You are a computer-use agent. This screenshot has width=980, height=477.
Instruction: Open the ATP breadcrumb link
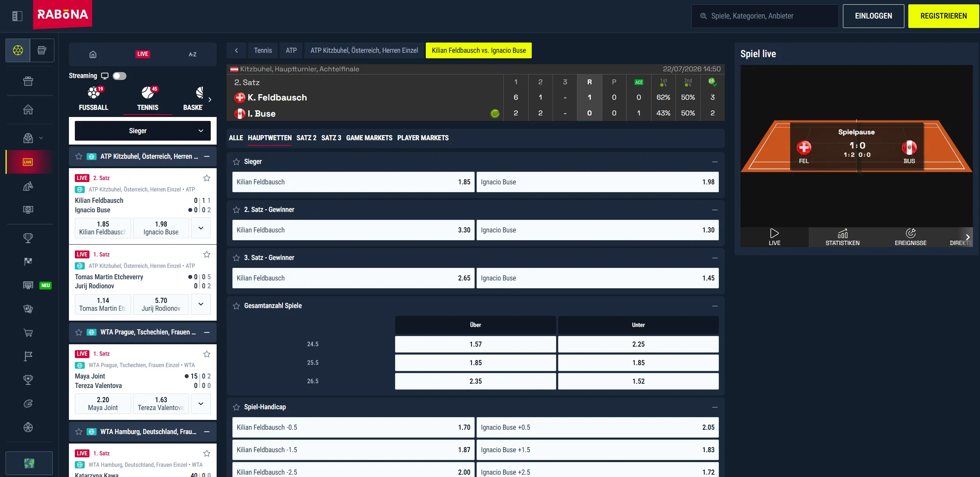point(291,50)
